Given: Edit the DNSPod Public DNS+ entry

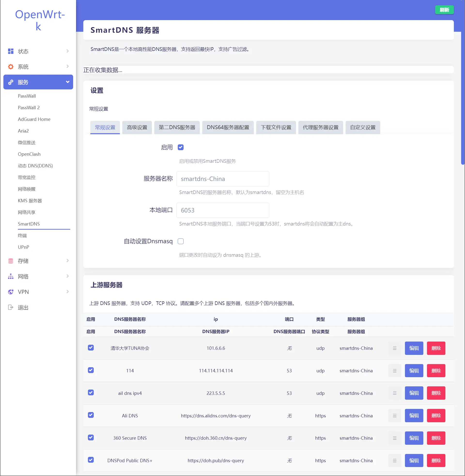Looking at the screenshot, I should point(414,460).
